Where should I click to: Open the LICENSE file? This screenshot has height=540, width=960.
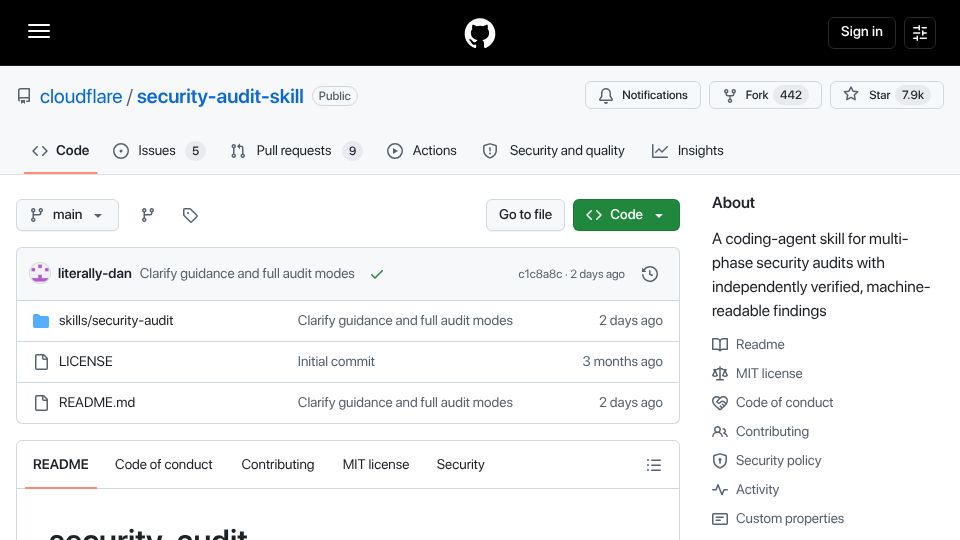(x=86, y=361)
